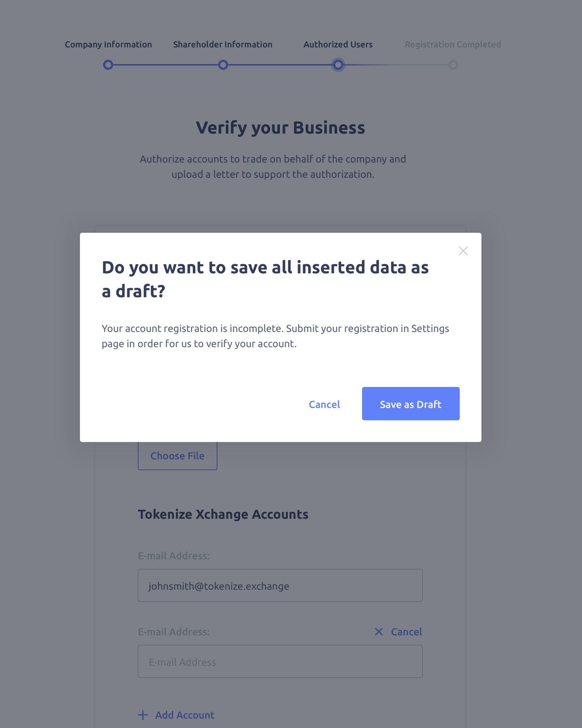Open the Company Information step label

click(x=108, y=45)
